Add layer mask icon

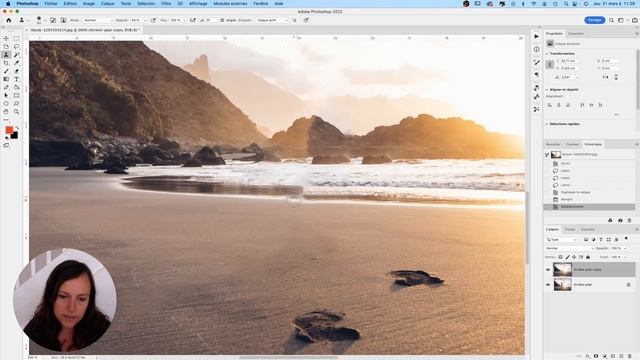click(596, 356)
